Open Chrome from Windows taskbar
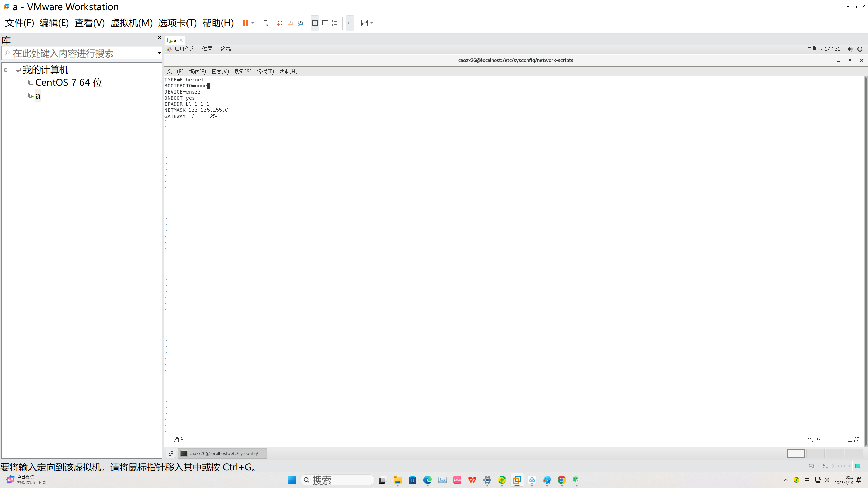 (x=561, y=480)
